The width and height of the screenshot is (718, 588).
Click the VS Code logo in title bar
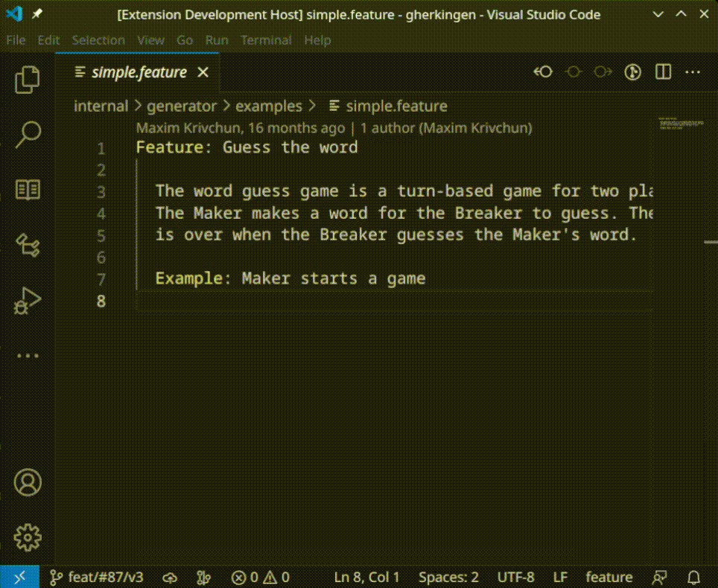click(x=13, y=14)
